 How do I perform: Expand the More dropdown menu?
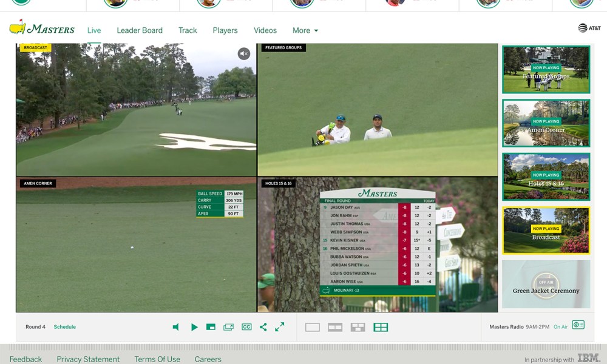(305, 30)
